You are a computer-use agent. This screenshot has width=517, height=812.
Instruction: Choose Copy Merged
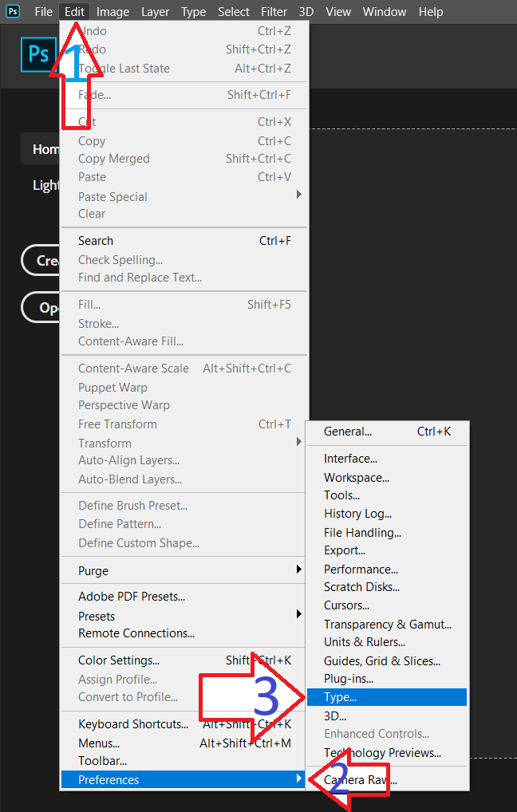point(184,159)
